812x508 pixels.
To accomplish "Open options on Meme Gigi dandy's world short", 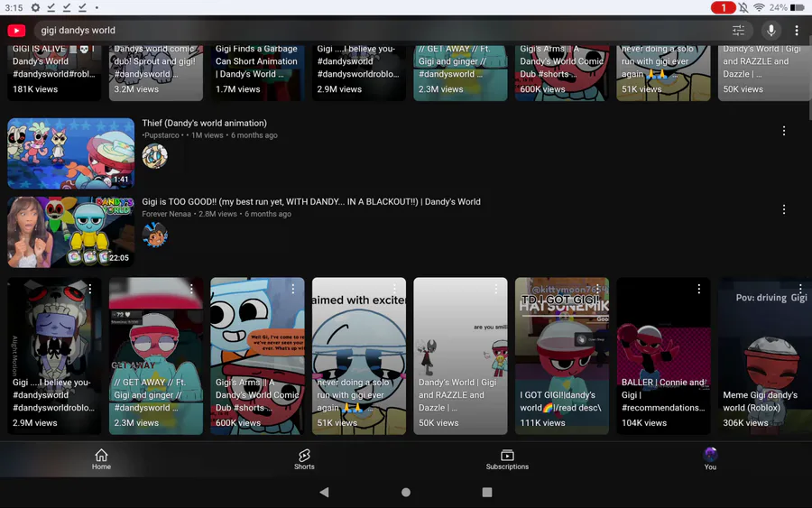I will point(800,289).
